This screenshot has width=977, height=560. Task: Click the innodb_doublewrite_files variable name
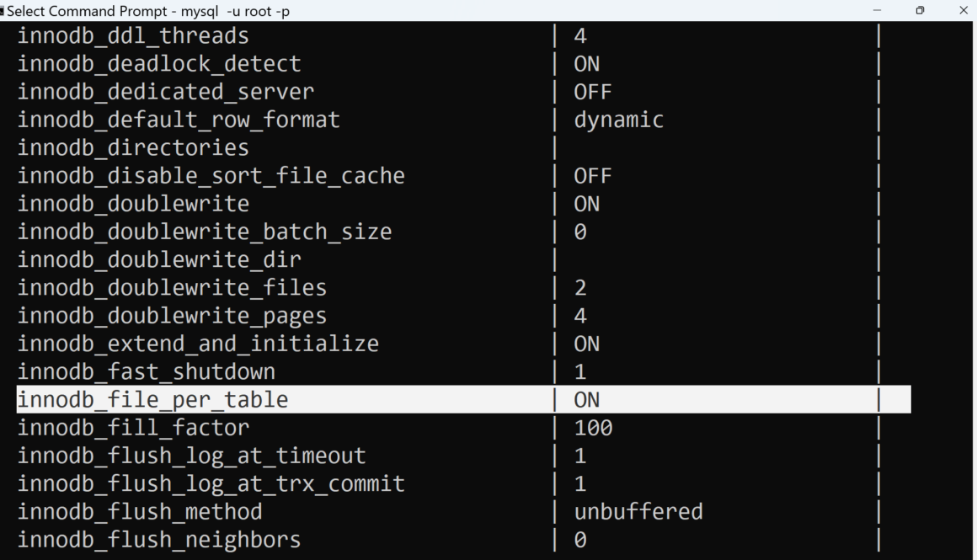[172, 287]
